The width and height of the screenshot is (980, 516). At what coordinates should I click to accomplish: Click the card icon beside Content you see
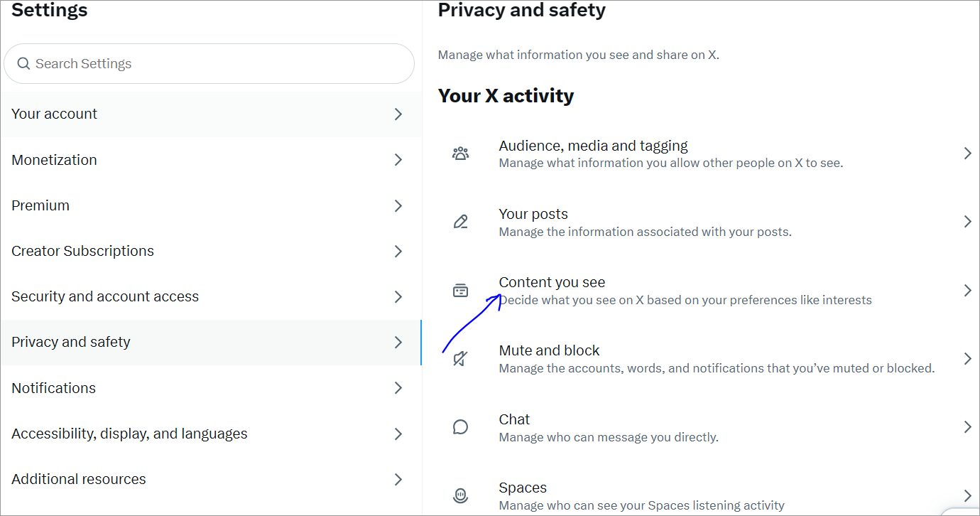coord(460,290)
